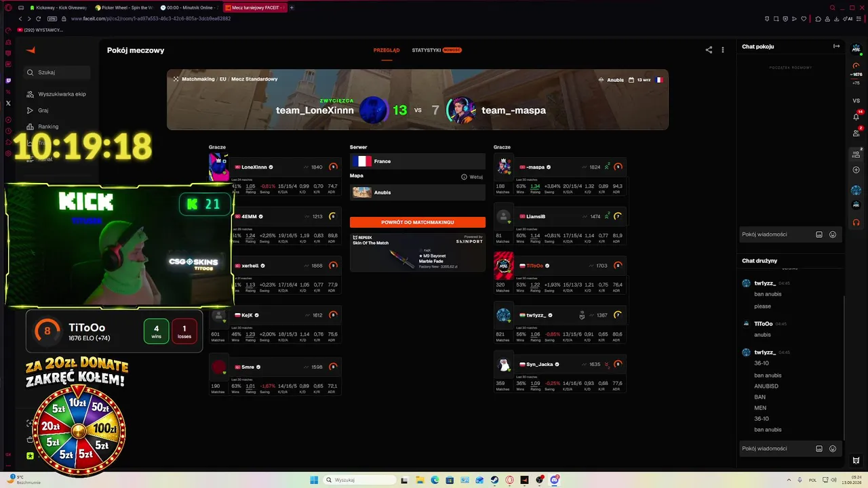Viewport: 868px width, 488px height.
Task: Open the share icon in match room header
Action: [x=709, y=50]
